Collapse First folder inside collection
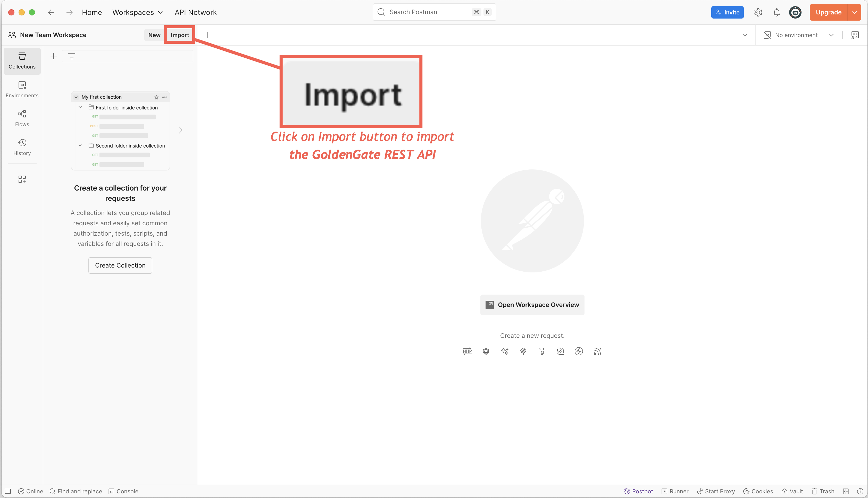 (80, 107)
